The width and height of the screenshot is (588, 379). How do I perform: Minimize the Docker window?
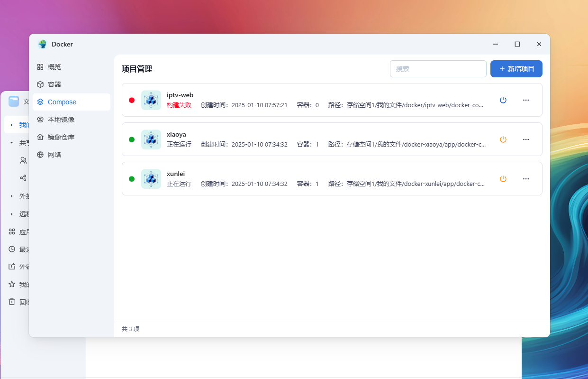496,44
